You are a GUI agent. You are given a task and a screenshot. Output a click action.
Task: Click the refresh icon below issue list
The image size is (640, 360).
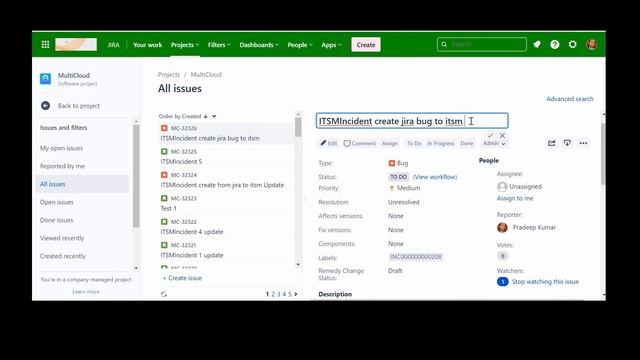pos(164,294)
